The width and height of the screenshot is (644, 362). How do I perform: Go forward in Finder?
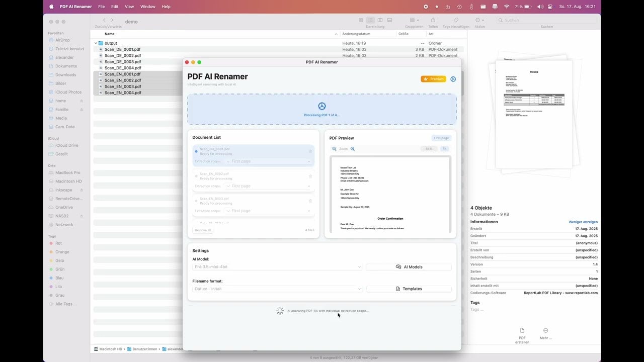pyautogui.click(x=112, y=20)
